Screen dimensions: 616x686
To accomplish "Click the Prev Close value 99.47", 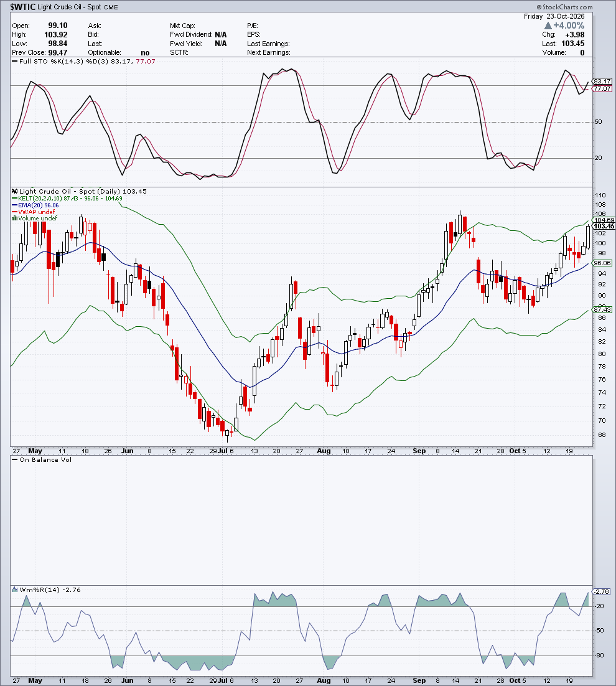I will [58, 52].
